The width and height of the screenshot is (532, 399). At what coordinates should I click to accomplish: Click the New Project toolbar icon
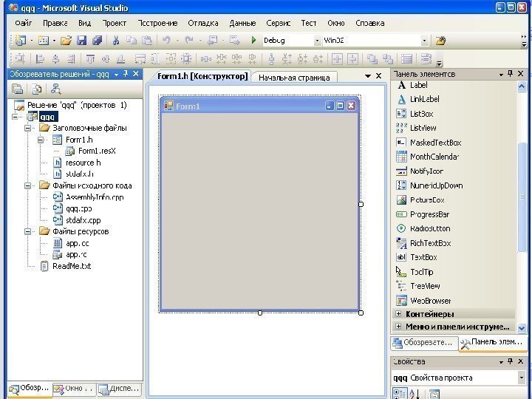[x=21, y=41]
